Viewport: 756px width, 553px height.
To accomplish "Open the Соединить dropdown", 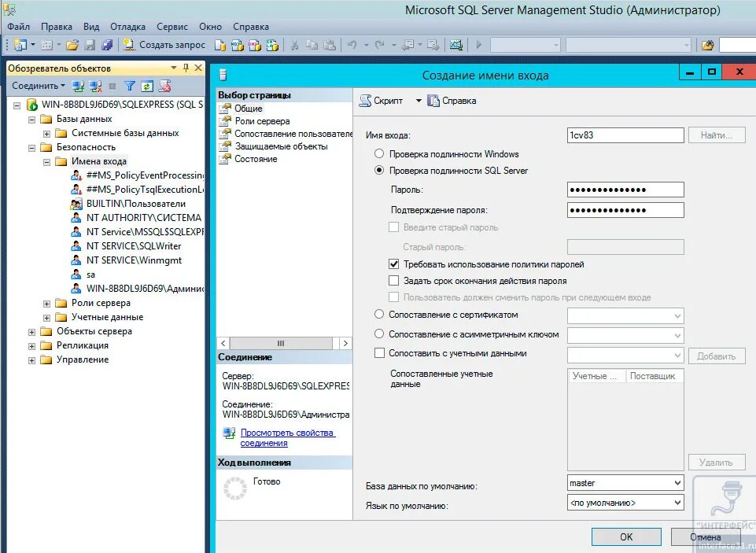I will click(x=38, y=86).
